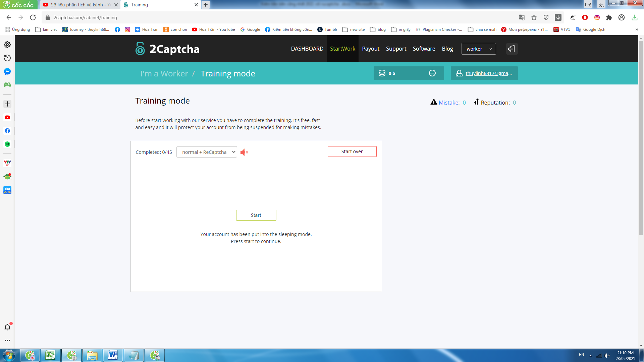Open the StartWork menu item
The image size is (644, 362).
[x=342, y=49]
